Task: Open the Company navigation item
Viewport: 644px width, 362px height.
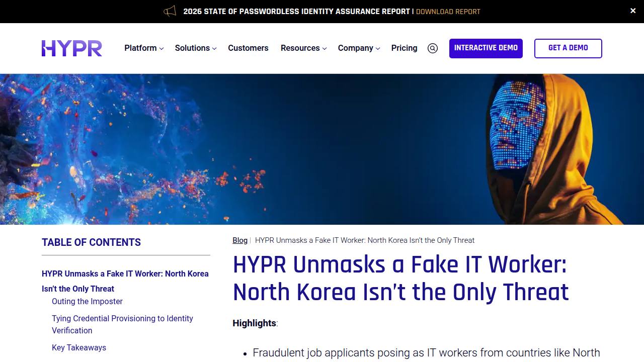Action: [x=356, y=48]
